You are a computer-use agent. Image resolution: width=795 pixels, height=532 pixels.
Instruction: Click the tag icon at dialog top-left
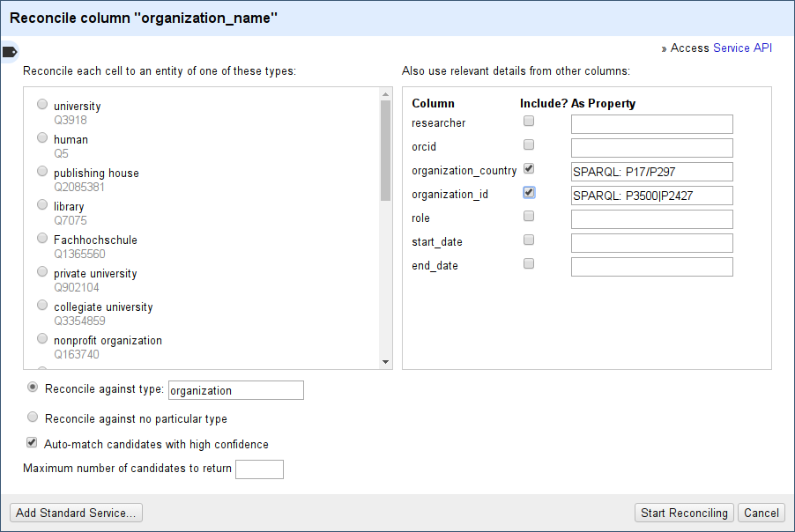tap(10, 52)
